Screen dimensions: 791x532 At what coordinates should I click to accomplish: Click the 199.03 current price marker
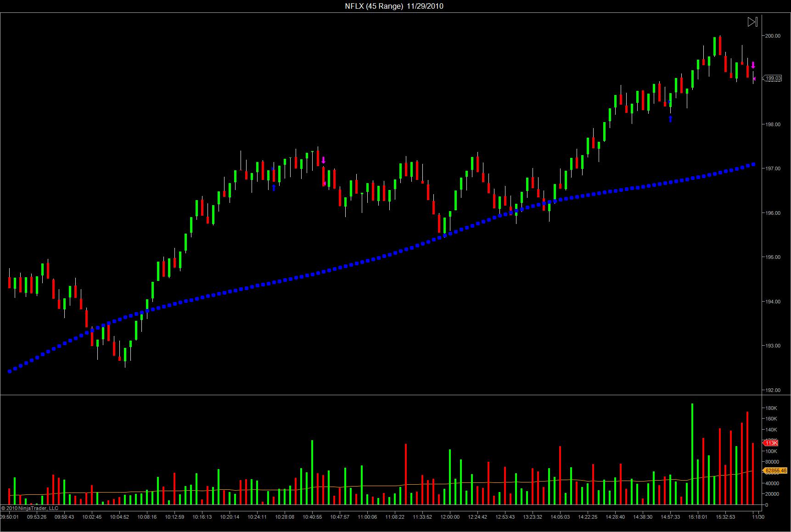click(x=772, y=78)
